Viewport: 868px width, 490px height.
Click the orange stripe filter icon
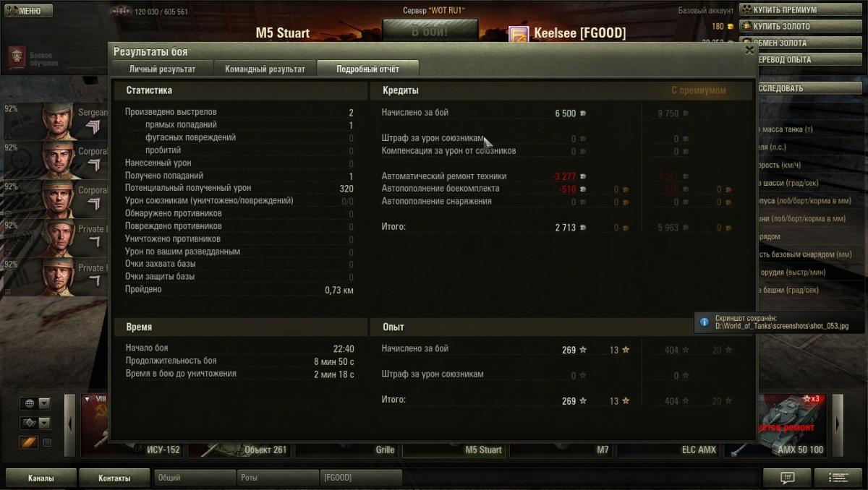pos(29,442)
